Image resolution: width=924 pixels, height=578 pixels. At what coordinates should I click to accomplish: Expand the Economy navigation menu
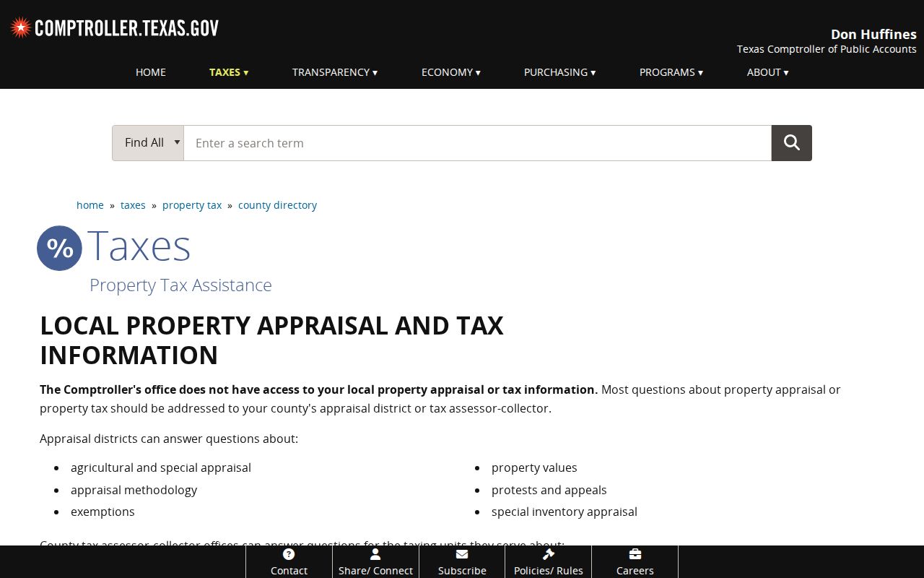coord(451,72)
